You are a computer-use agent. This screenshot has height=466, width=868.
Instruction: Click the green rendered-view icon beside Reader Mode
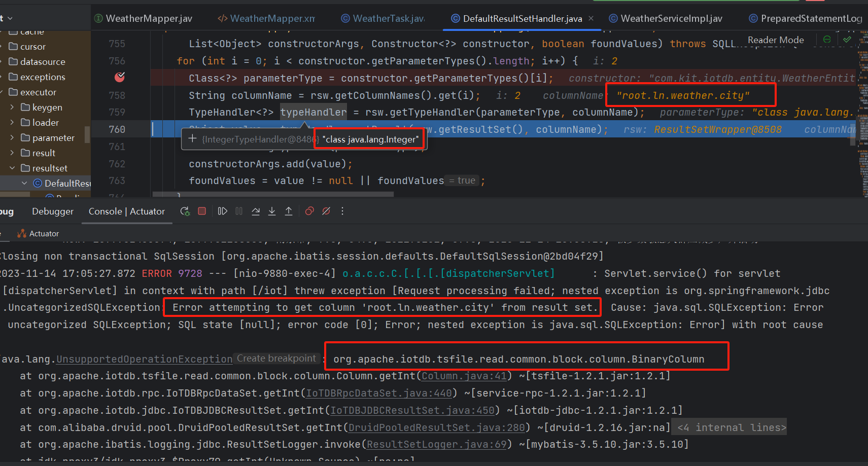827,39
